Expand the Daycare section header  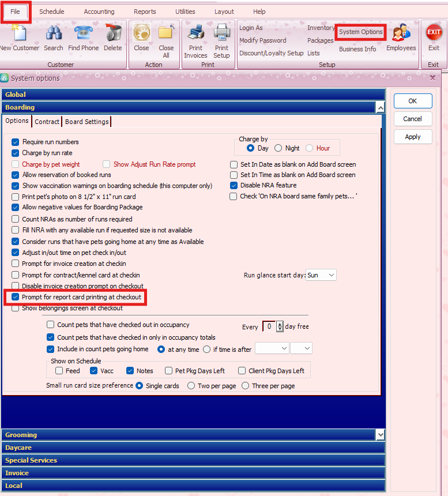coord(193,448)
